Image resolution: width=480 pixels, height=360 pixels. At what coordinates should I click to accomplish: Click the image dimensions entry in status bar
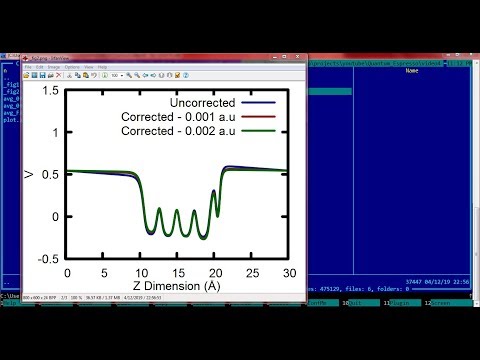point(40,297)
